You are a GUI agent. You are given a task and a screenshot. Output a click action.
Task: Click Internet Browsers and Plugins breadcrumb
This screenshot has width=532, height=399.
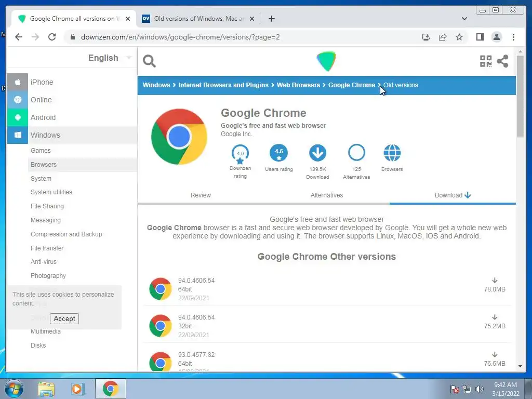click(223, 85)
